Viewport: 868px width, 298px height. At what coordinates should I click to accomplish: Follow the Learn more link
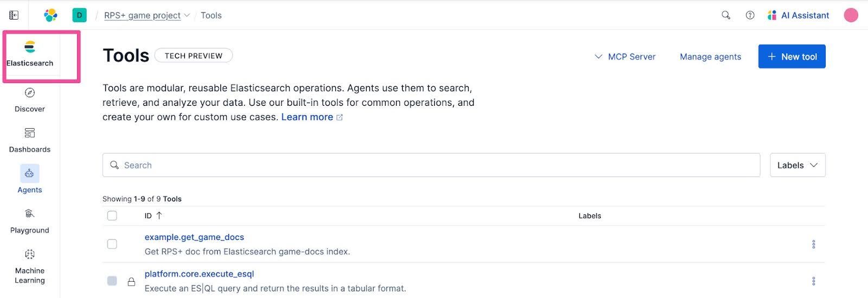[x=307, y=117]
